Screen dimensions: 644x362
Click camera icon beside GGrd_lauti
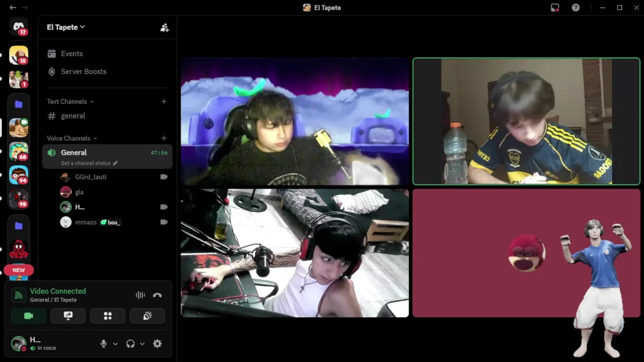164,177
